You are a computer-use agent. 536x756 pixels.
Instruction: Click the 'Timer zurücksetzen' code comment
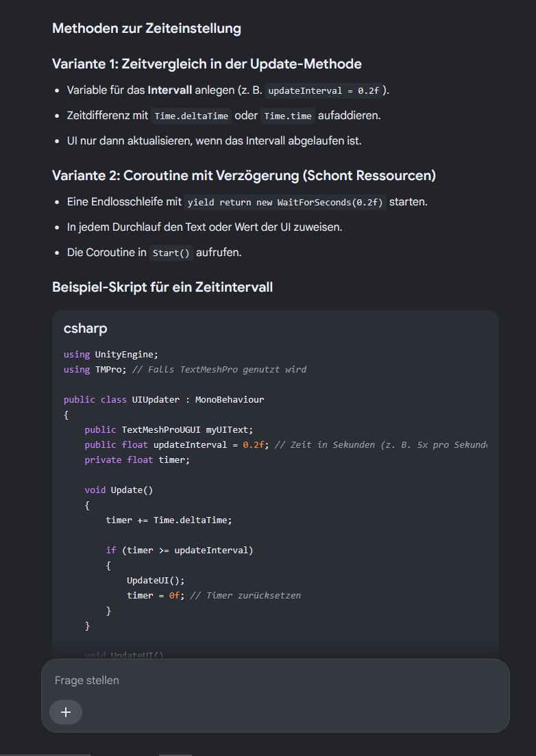[245, 596]
